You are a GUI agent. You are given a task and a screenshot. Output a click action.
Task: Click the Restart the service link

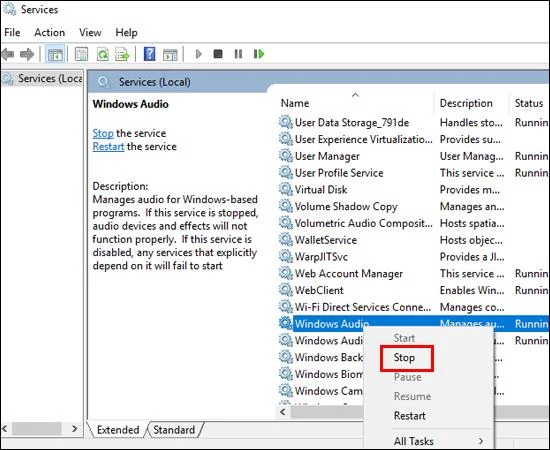(x=108, y=147)
